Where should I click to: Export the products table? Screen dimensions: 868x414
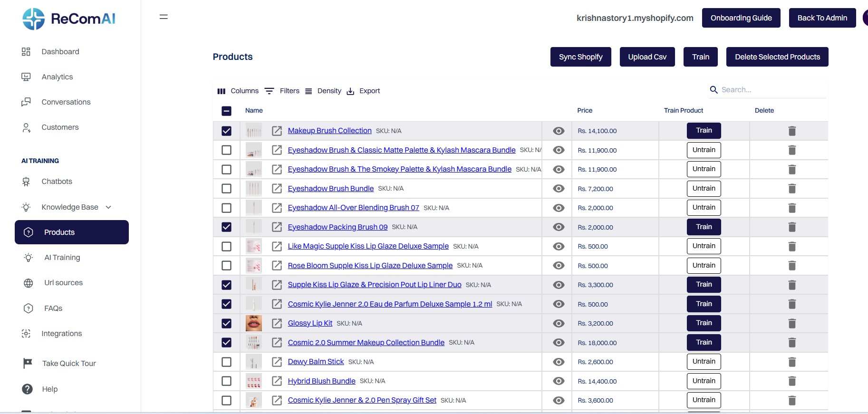point(363,91)
